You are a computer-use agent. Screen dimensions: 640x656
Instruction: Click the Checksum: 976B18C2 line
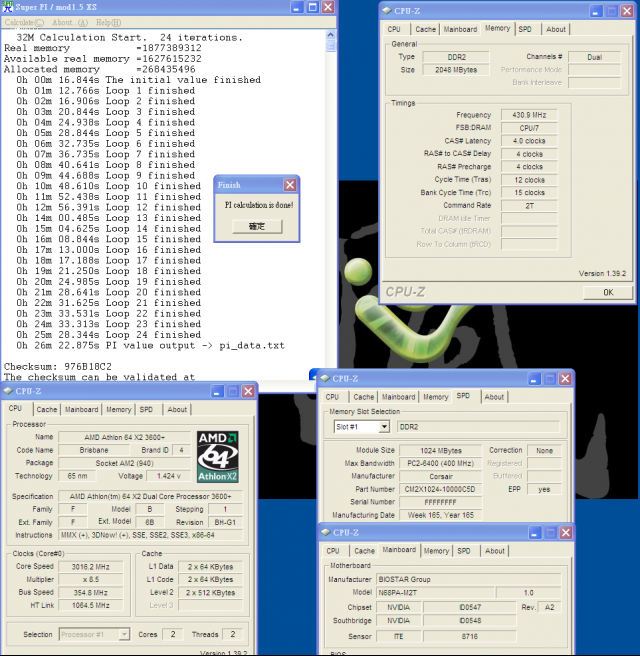coord(58,366)
